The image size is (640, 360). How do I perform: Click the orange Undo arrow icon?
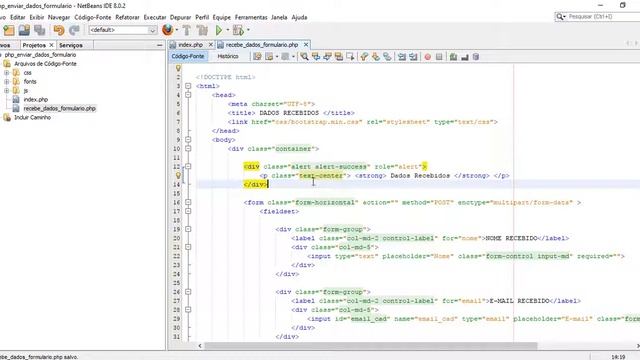[x=59, y=30]
